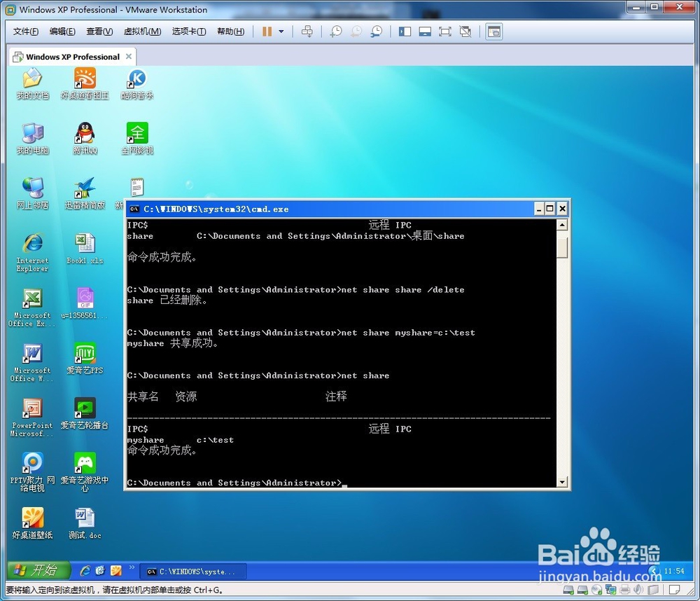The width and height of the screenshot is (700, 601).
Task: Select the 网上邻居 desktop icon
Action: tap(32, 193)
